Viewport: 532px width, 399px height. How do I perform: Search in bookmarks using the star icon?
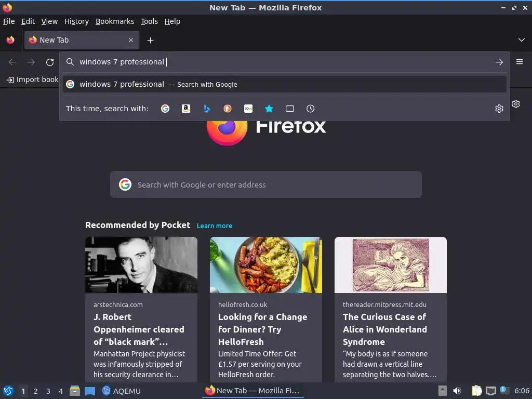tap(269, 109)
